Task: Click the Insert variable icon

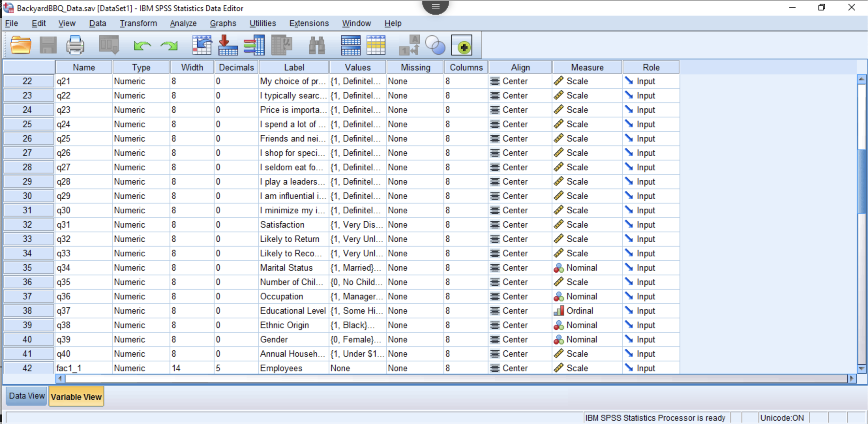Action: (376, 45)
